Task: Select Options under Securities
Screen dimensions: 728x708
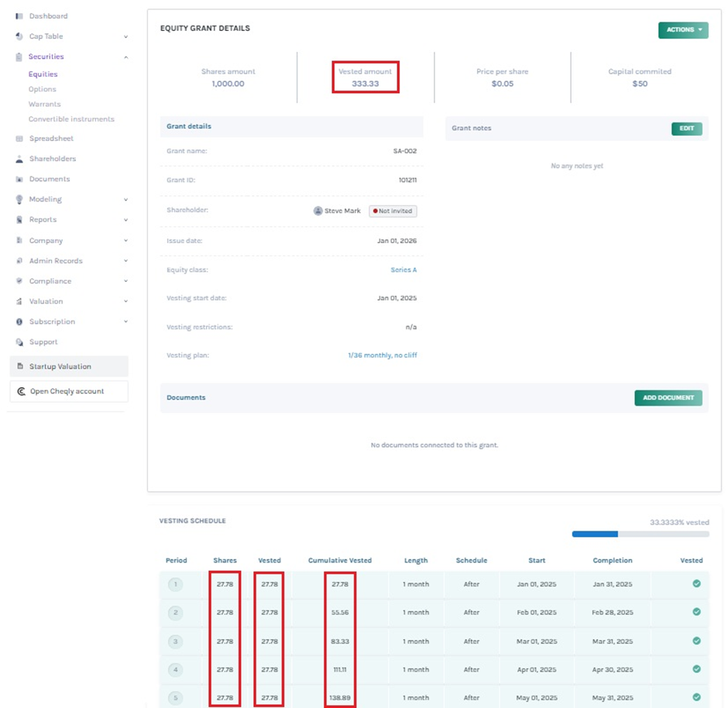Action: (x=43, y=89)
